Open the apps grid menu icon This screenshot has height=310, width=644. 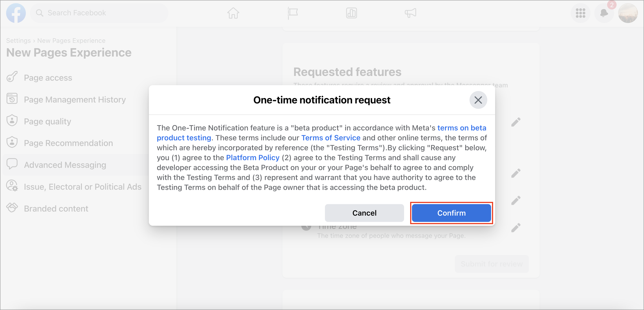[x=580, y=13]
